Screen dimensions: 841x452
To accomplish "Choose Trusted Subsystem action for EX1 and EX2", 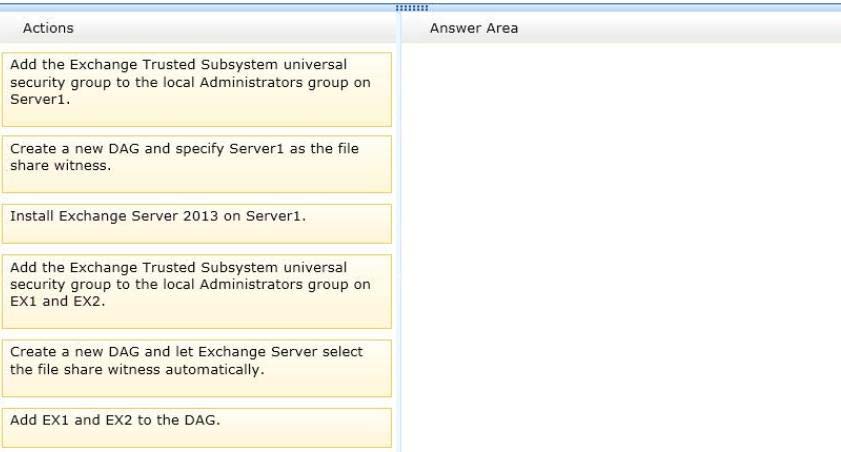I will click(x=197, y=292).
